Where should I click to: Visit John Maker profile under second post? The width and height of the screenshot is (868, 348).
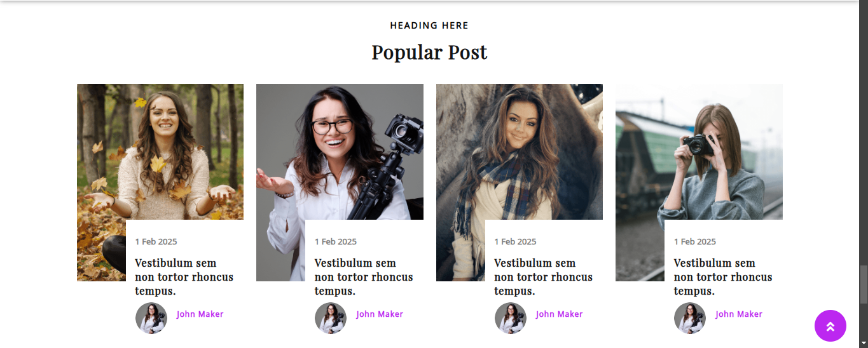point(380,314)
